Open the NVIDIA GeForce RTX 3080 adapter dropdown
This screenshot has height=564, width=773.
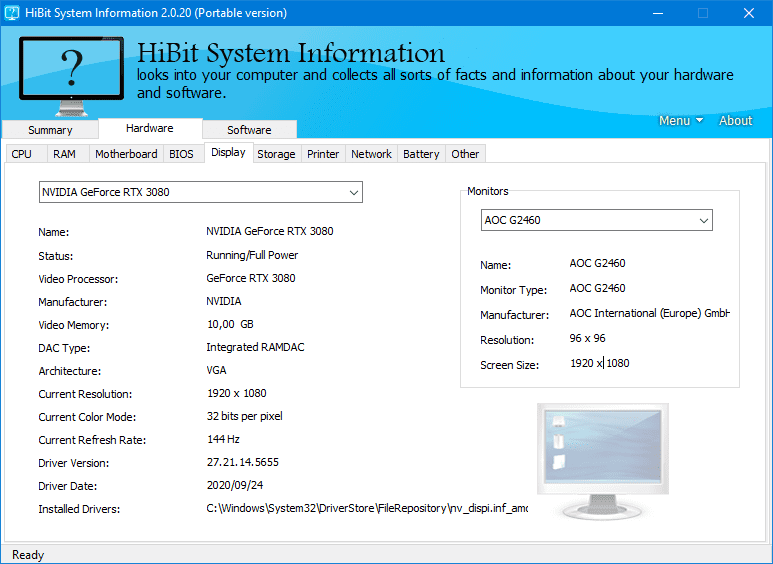(x=200, y=192)
